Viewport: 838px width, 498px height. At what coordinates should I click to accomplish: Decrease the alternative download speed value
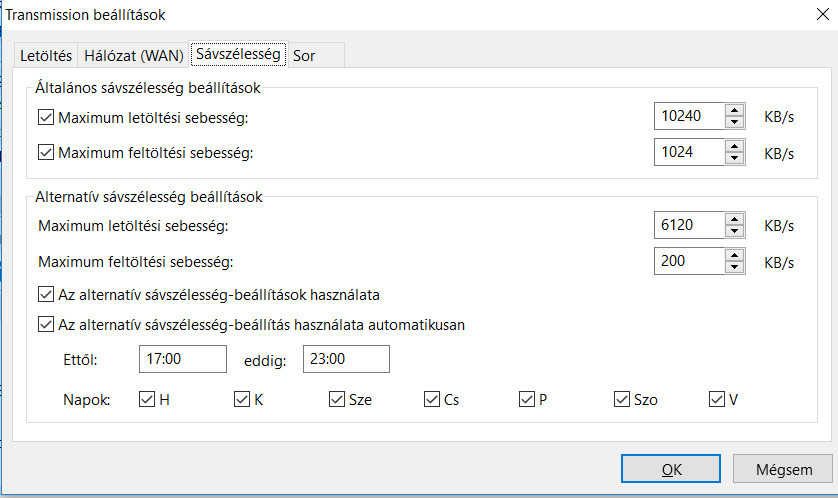click(735, 231)
